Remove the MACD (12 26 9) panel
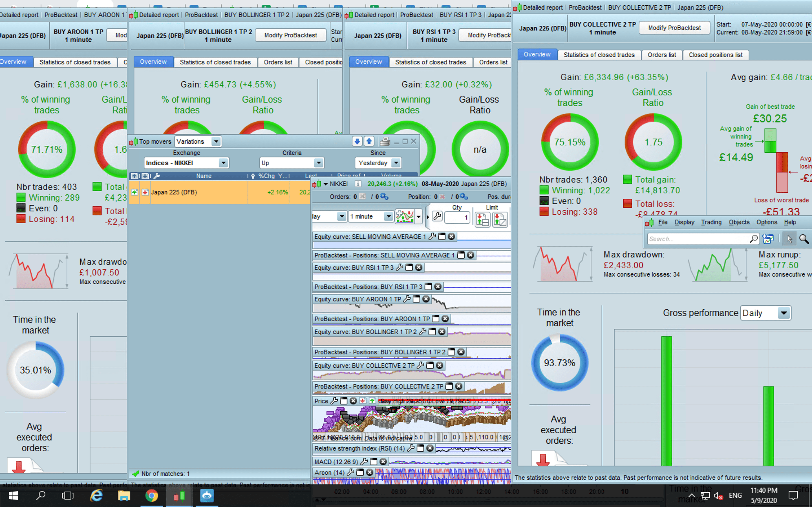The height and width of the screenshot is (507, 812). (x=383, y=462)
